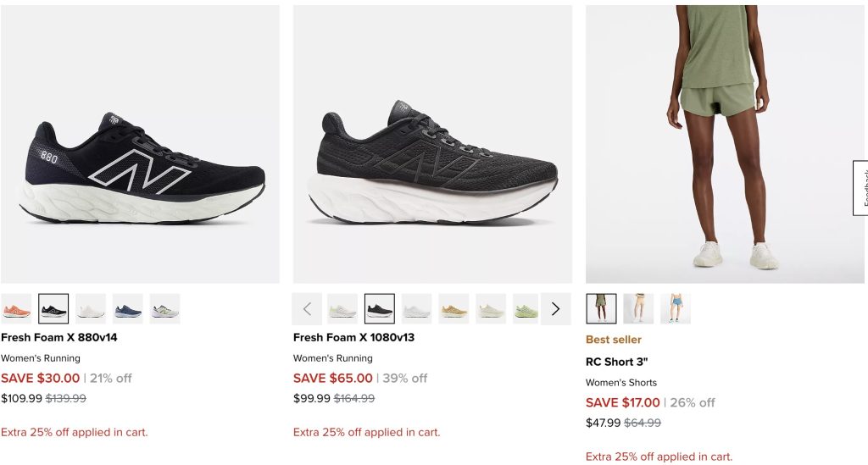Select the black 880v14 color swatch
Image resolution: width=868 pixels, height=465 pixels.
[53, 309]
